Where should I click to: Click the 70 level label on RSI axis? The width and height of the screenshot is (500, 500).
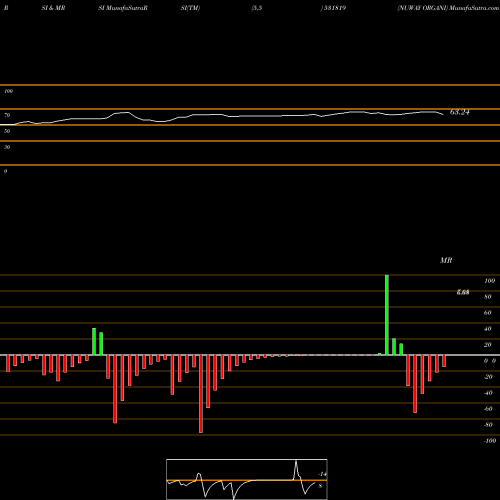pos(7,115)
